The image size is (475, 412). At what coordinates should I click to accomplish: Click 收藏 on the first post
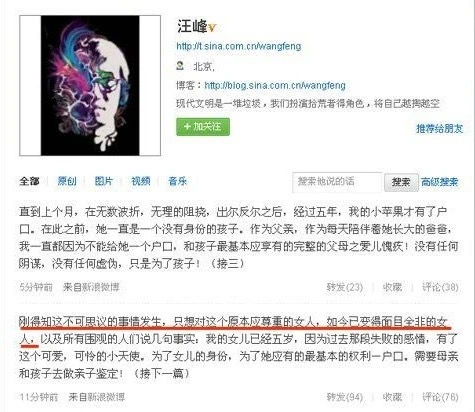tap(392, 287)
